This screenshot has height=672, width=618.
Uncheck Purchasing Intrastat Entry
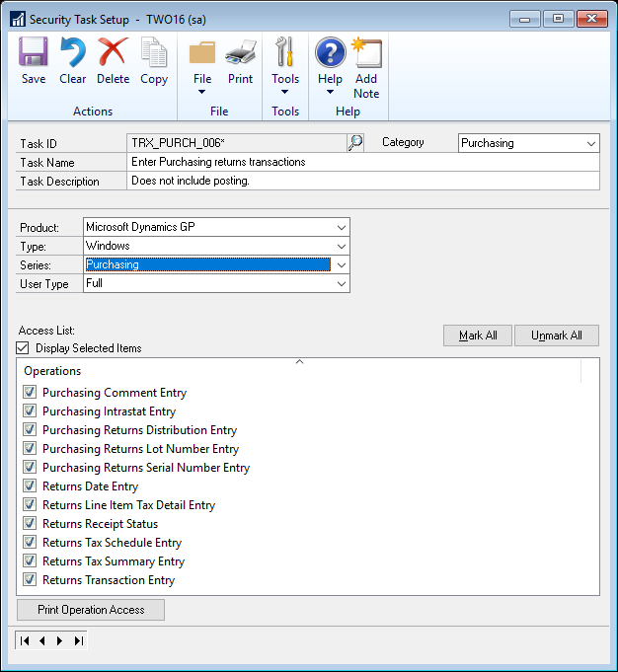pos(30,411)
